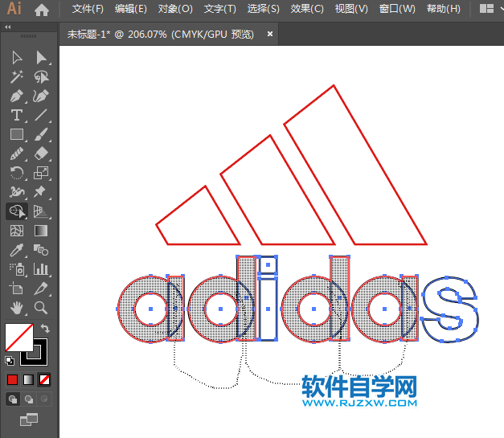Close the 未标题-1* document tab
504x438 pixels.
click(x=270, y=34)
